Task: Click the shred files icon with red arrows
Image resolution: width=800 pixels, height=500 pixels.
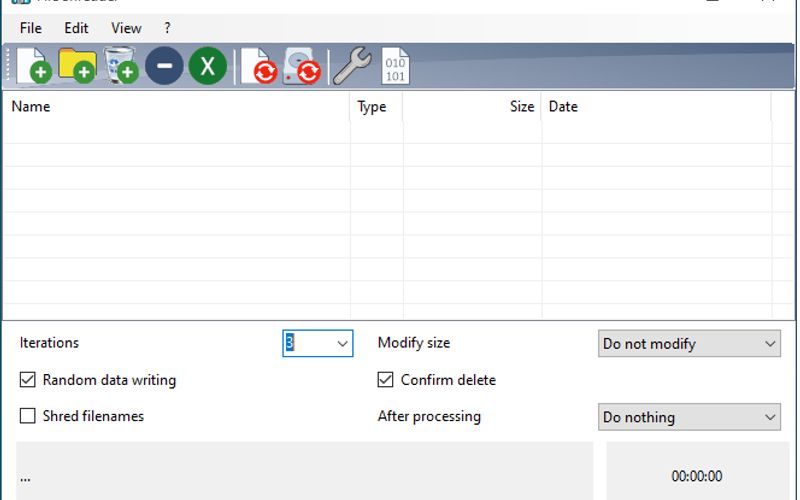Action: point(259,66)
